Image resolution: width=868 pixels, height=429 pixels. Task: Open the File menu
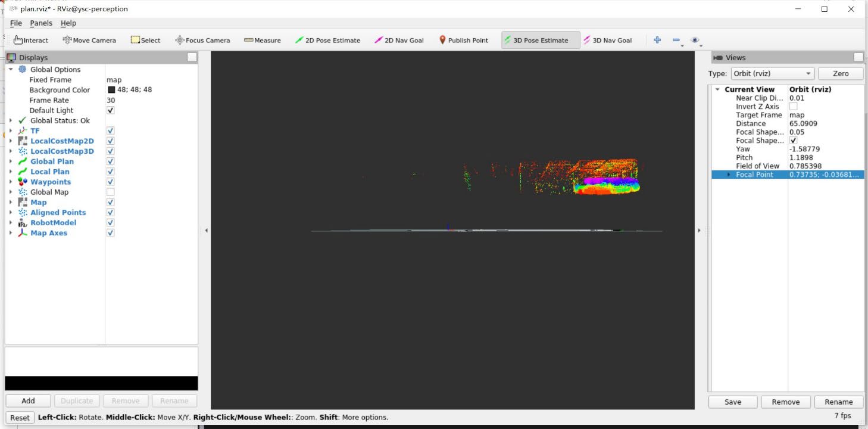[x=16, y=23]
